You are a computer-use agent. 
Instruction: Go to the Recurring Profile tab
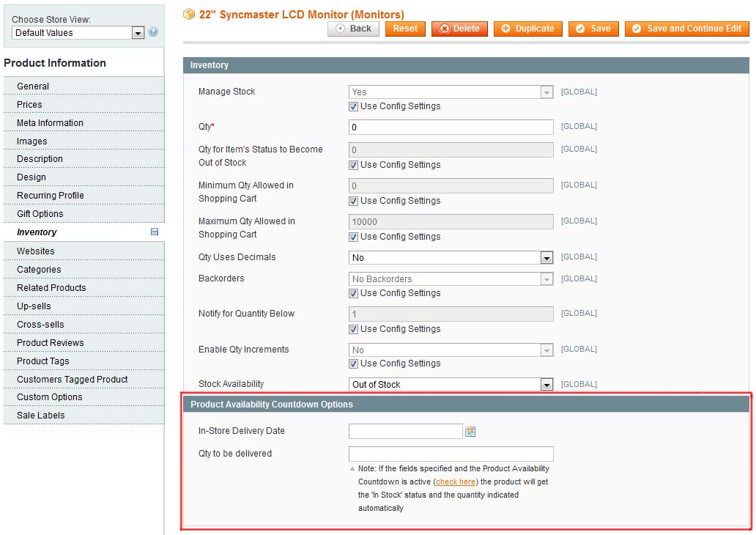(x=84, y=196)
